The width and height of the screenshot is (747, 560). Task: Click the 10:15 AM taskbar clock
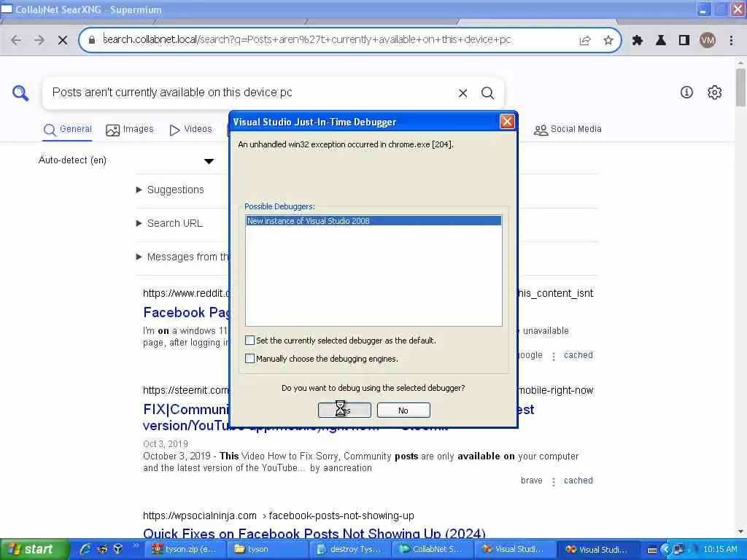point(720,549)
